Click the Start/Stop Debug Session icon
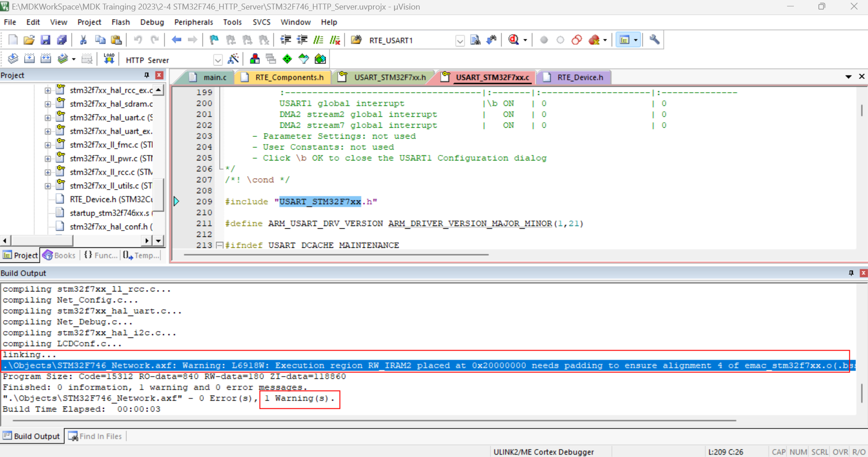Image resolution: width=868 pixels, height=457 pixels. point(514,40)
